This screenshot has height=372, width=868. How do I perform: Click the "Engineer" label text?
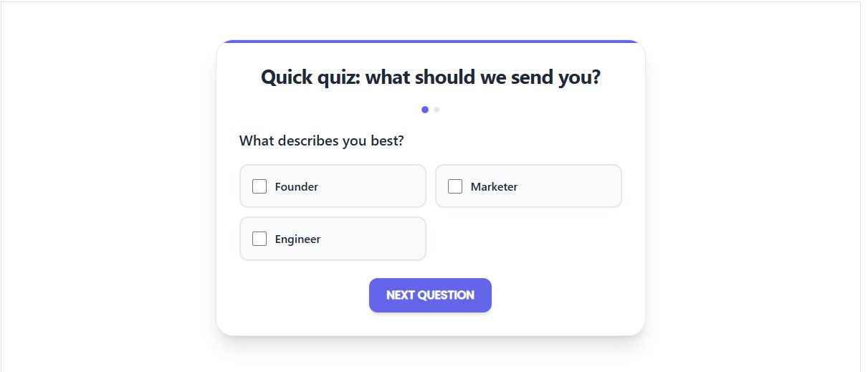coord(297,239)
